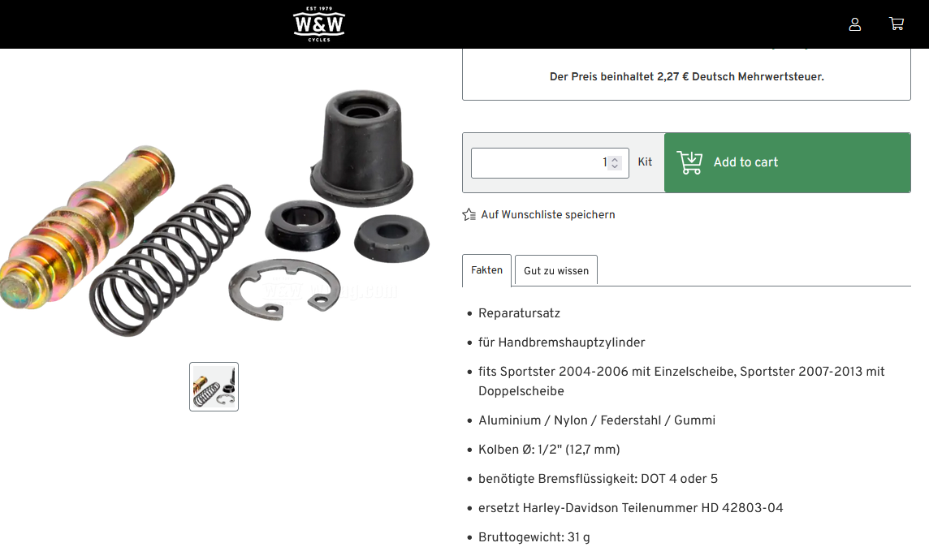Screen dimensions: 929x560
Task: Click the cart icon inside the green button
Action: coord(689,162)
